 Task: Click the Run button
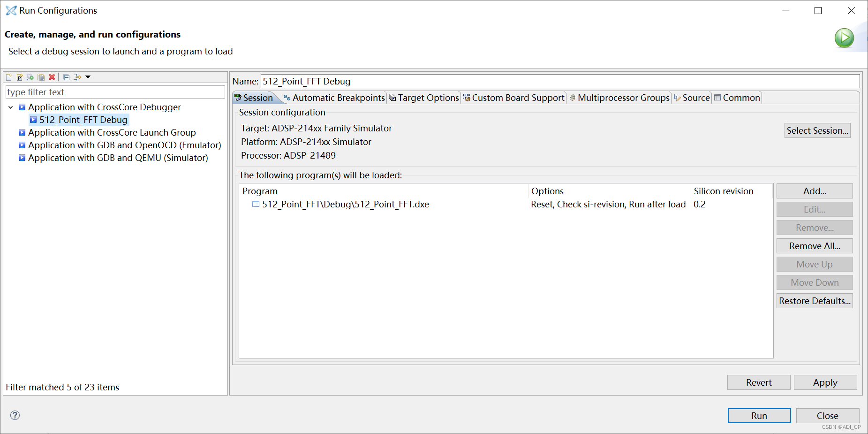[x=759, y=416]
